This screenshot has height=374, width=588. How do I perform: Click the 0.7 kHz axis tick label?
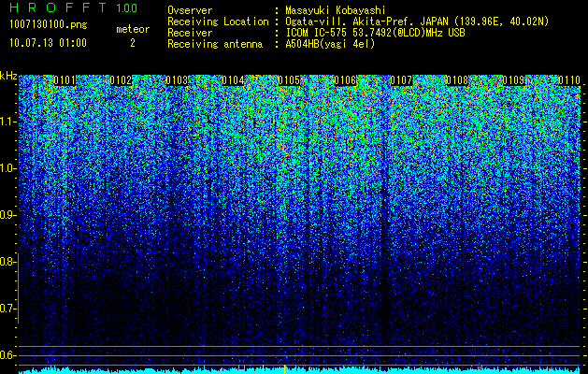[7, 309]
